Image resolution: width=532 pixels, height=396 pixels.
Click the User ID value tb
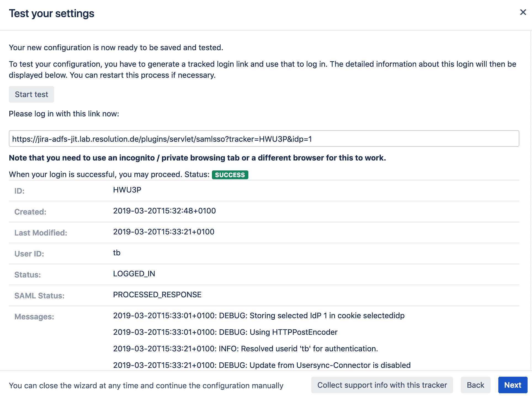pos(117,253)
